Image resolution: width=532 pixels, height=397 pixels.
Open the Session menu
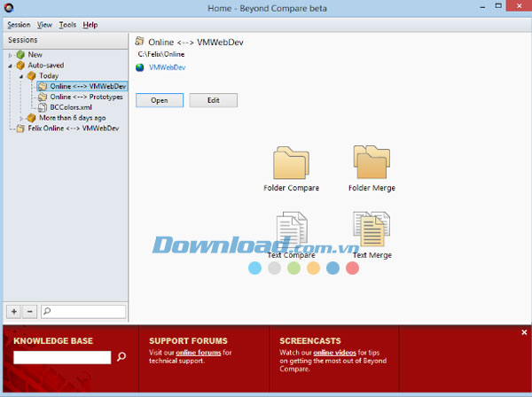coord(19,25)
